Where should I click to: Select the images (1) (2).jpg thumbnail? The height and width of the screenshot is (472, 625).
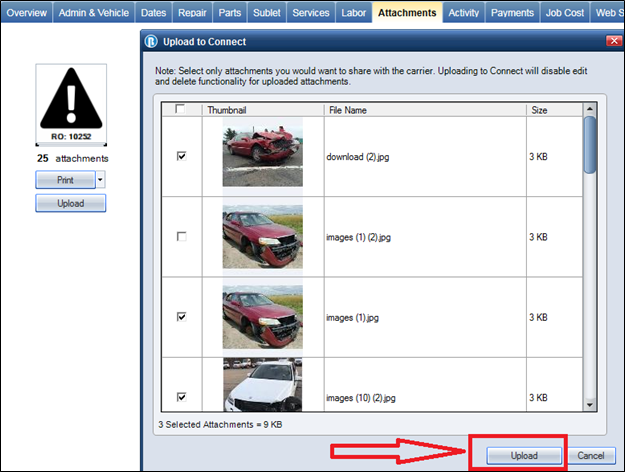tap(263, 236)
